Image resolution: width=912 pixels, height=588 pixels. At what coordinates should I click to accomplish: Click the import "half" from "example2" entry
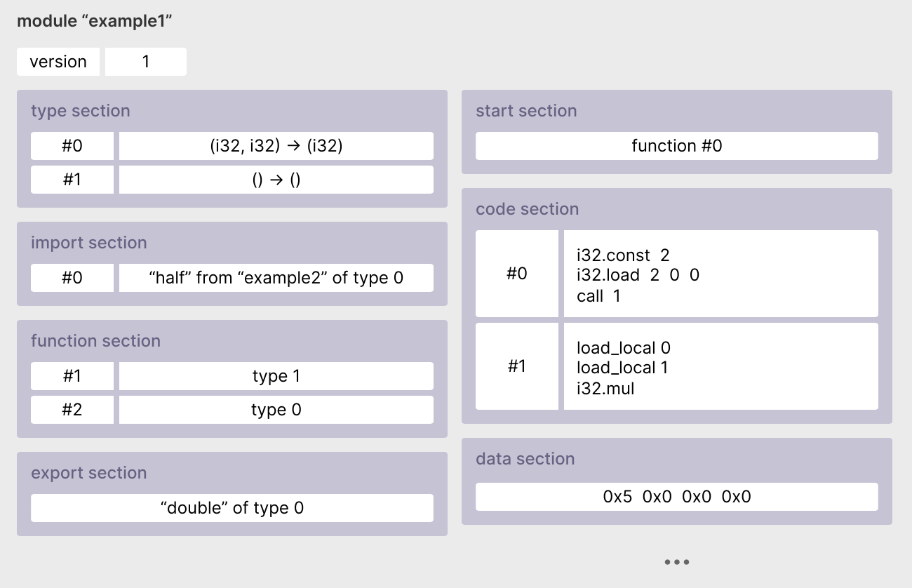pyautogui.click(x=276, y=278)
